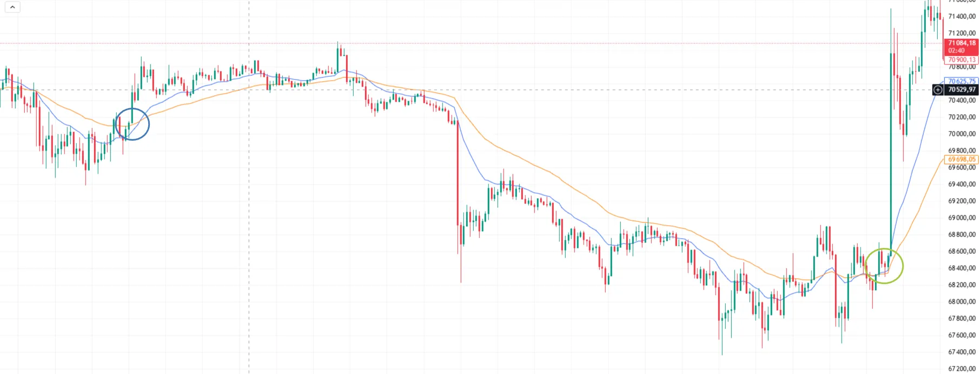Click the 67400,00 price axis label
980x374 pixels.
[x=962, y=352]
